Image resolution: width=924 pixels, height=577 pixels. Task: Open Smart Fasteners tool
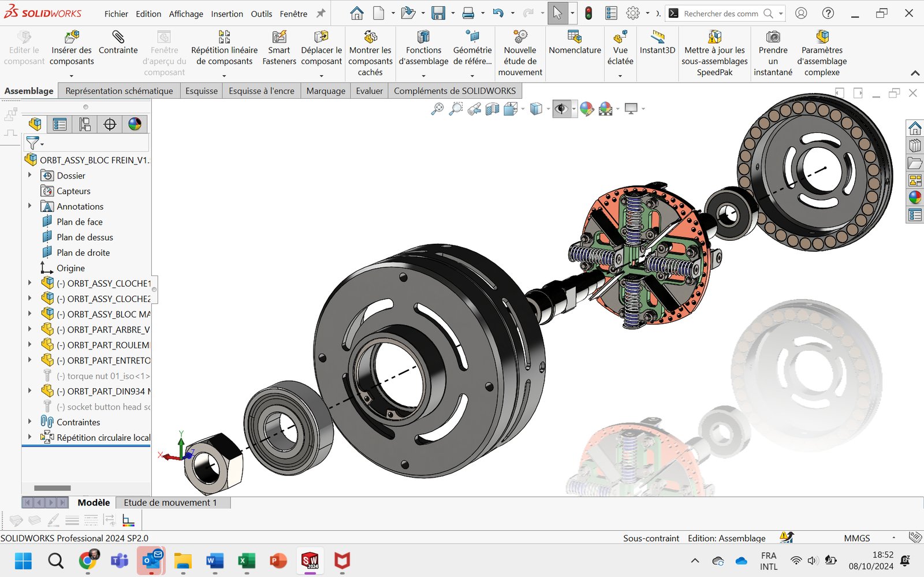[x=279, y=38]
